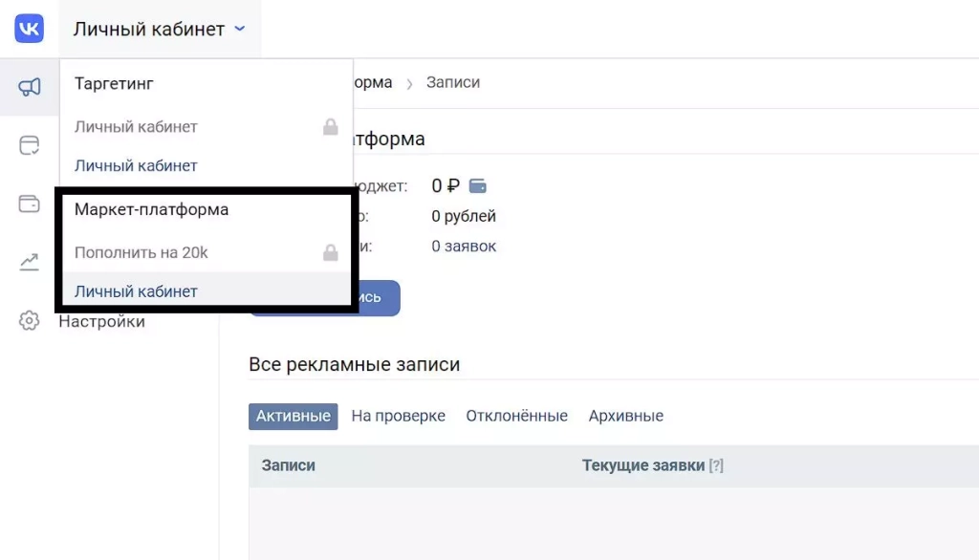The image size is (979, 560).
Task: Open the 0 заявок link
Action: 464,247
